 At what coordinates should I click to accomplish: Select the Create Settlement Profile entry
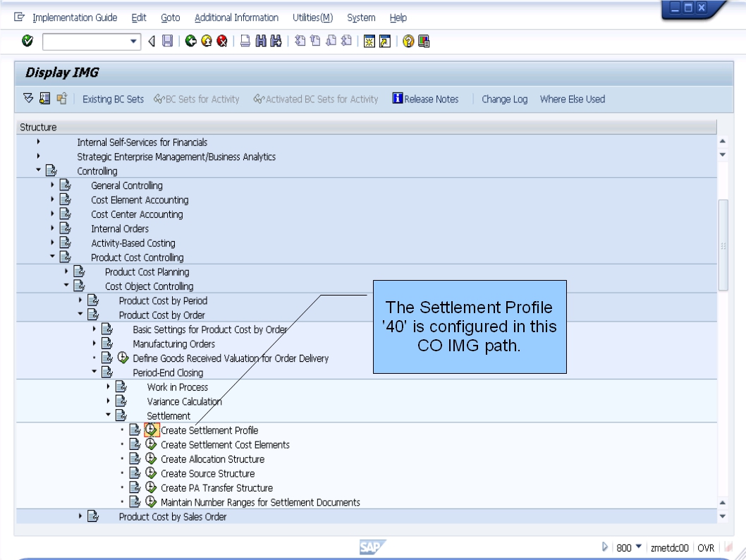209,430
